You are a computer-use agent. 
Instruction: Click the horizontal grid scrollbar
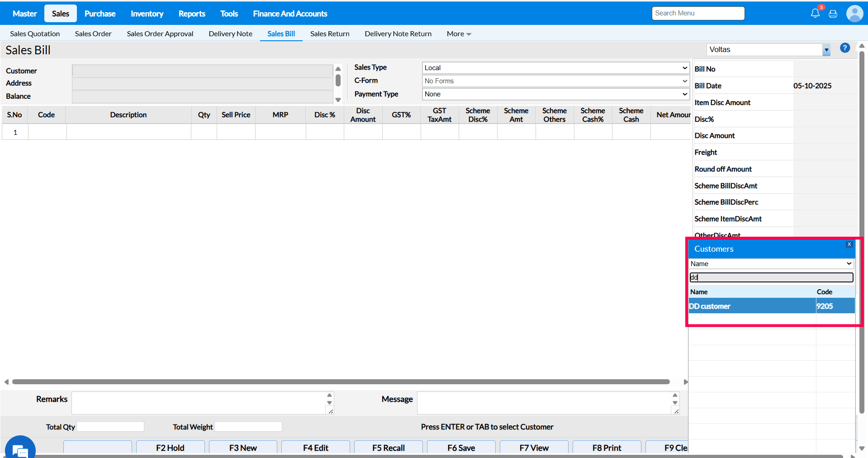341,382
